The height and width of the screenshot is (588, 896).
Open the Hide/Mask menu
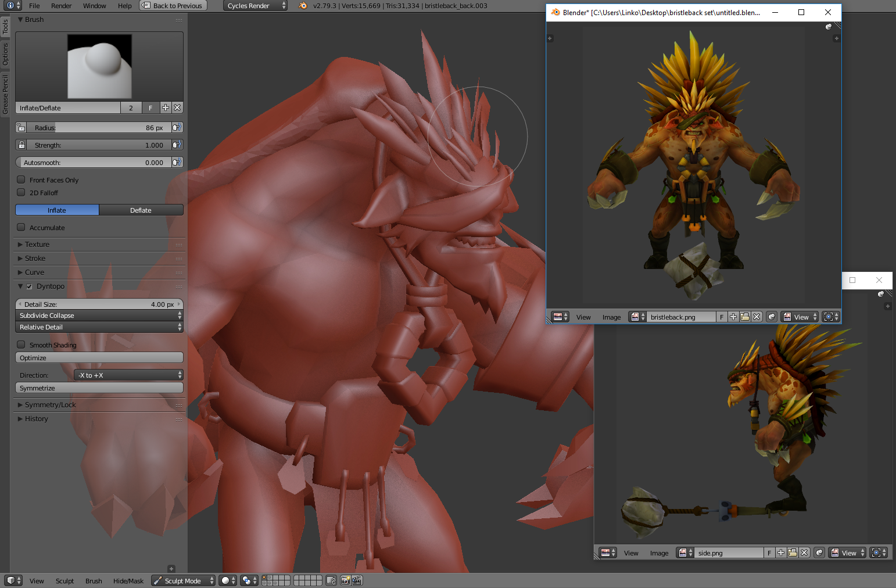coord(128,581)
